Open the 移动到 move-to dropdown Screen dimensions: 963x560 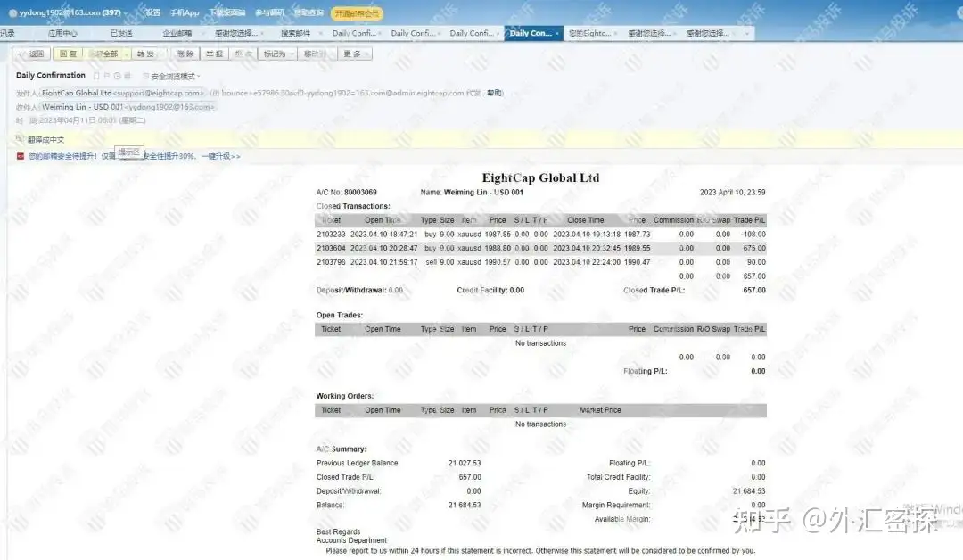tap(317, 54)
